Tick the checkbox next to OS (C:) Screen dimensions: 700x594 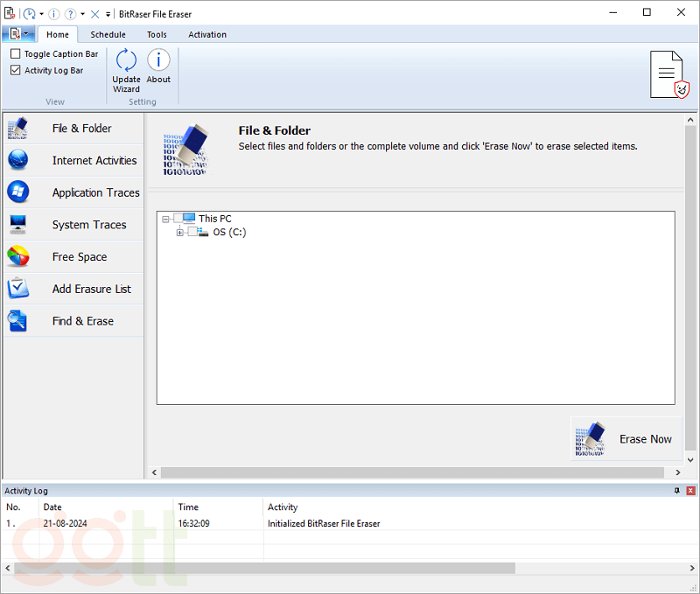click(x=192, y=233)
